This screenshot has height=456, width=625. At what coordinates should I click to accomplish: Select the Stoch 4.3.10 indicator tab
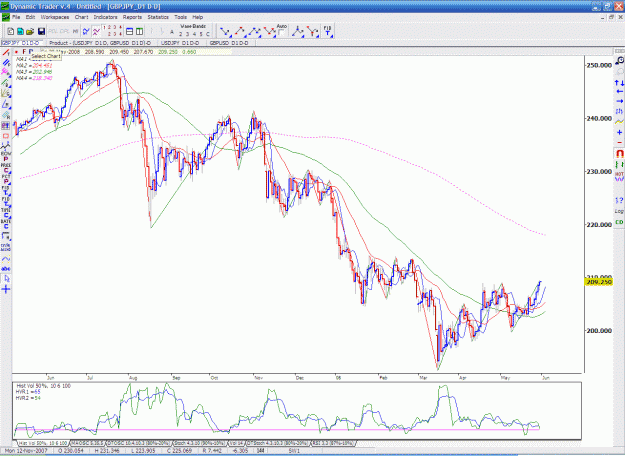[x=200, y=443]
